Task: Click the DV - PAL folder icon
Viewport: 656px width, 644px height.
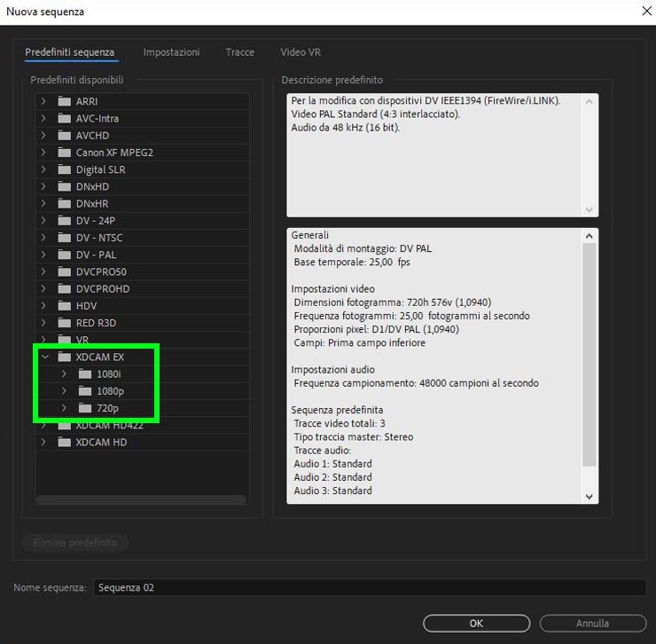Action: (64, 255)
